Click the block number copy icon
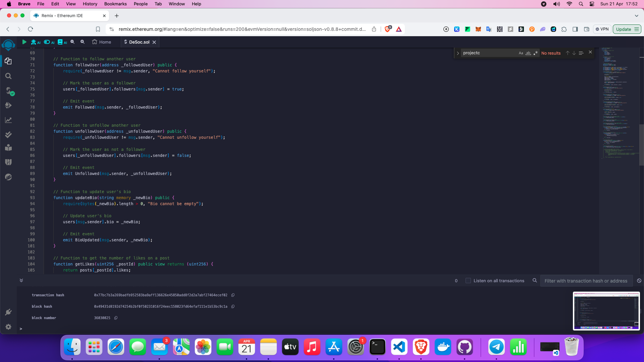Viewport: 644px width, 362px height. coord(116,318)
